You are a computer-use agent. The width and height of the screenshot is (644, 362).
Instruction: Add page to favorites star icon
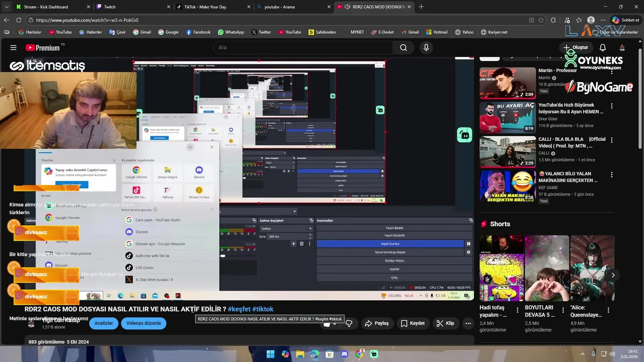pyautogui.click(x=541, y=20)
